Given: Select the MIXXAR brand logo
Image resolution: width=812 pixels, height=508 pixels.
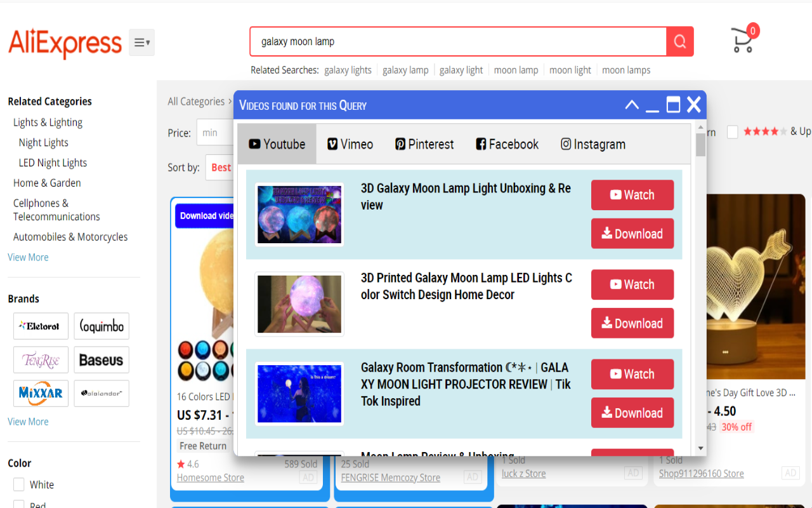Looking at the screenshot, I should point(41,393).
